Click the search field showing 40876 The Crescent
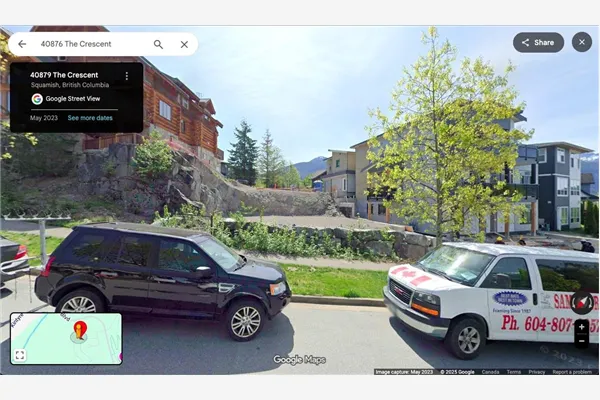Viewport: 600px width, 400px height. 92,44
